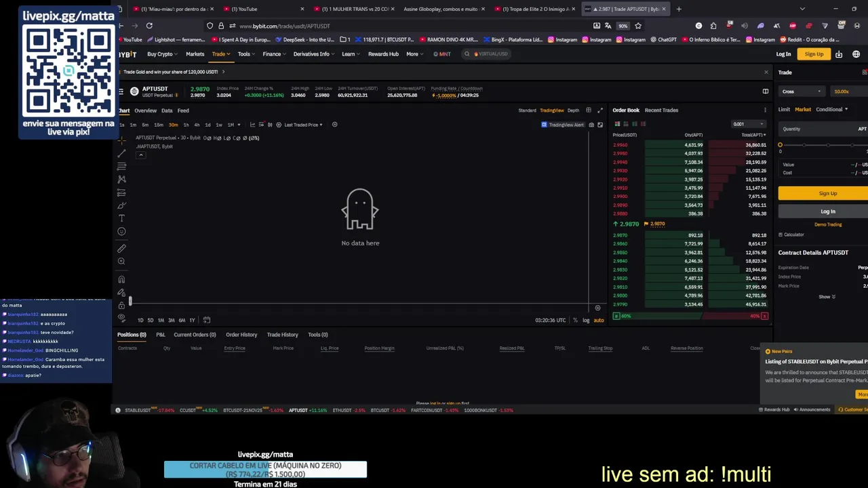Open the Trade History tab
This screenshot has height=488, width=868.
coord(282,335)
